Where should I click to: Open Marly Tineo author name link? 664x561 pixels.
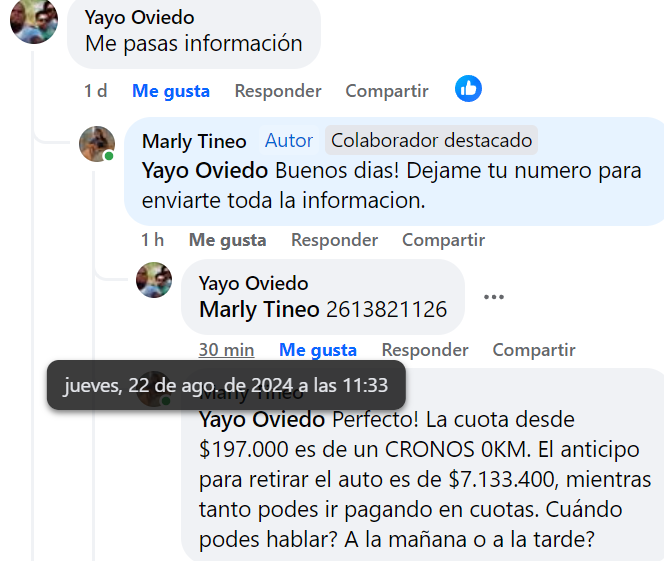coord(194,141)
